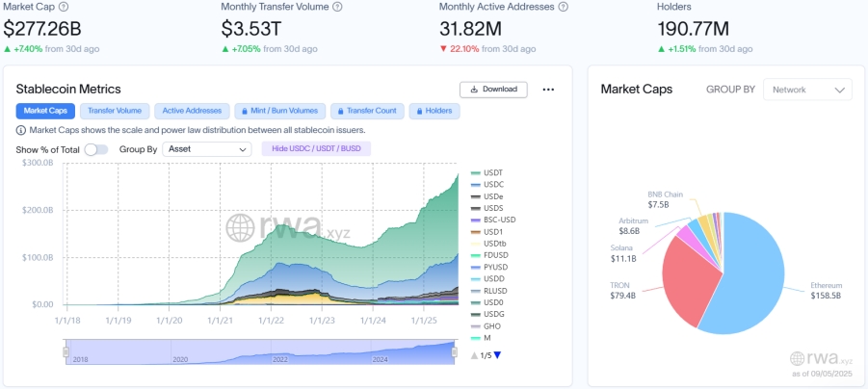Open the Group By Network dropdown
Image resolution: width=868 pixels, height=389 pixels.
807,90
